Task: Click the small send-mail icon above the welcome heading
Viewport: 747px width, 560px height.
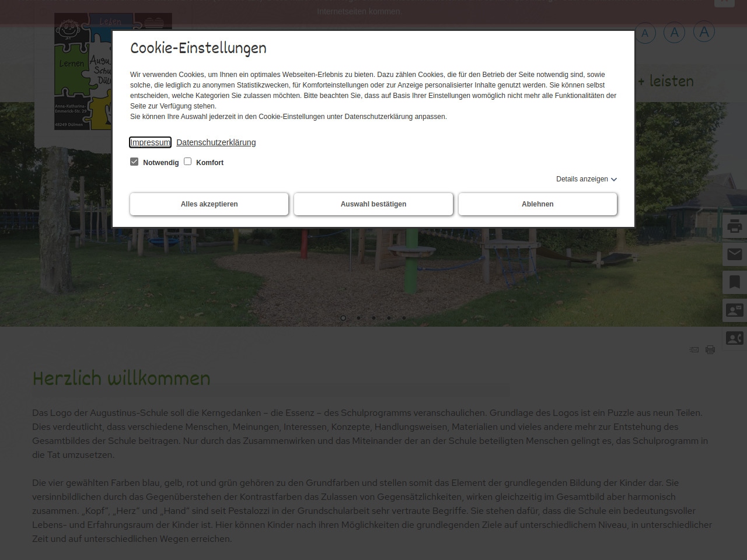Action: pos(694,350)
